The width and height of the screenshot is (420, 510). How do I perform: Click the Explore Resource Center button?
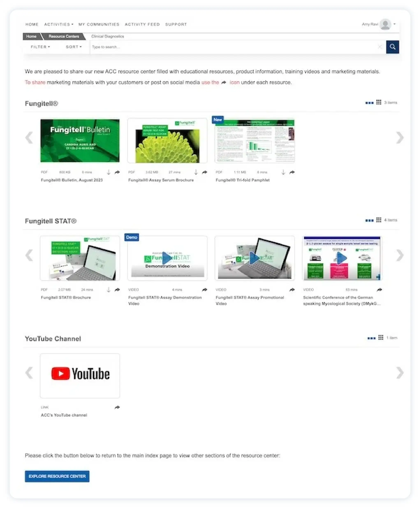tap(57, 476)
